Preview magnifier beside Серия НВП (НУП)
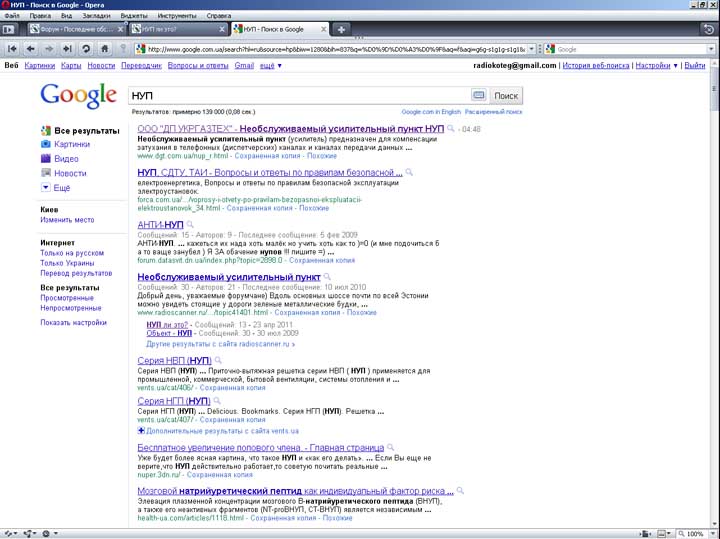 (x=219, y=360)
